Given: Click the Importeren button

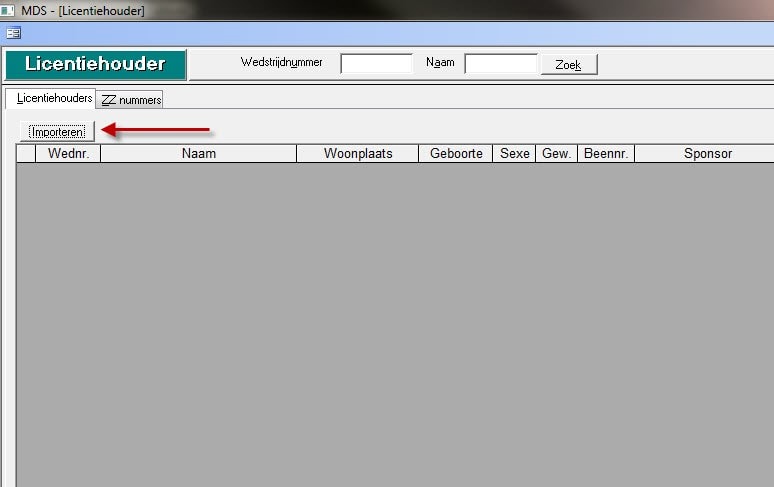Looking at the screenshot, I should click(x=58, y=131).
